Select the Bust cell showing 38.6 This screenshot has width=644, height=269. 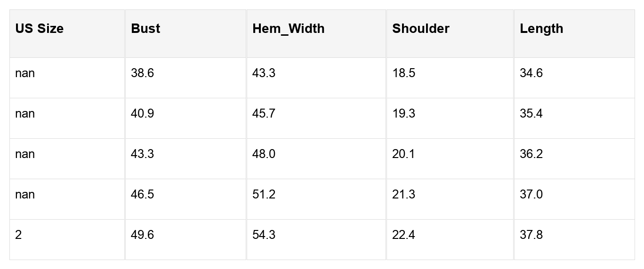[142, 73]
